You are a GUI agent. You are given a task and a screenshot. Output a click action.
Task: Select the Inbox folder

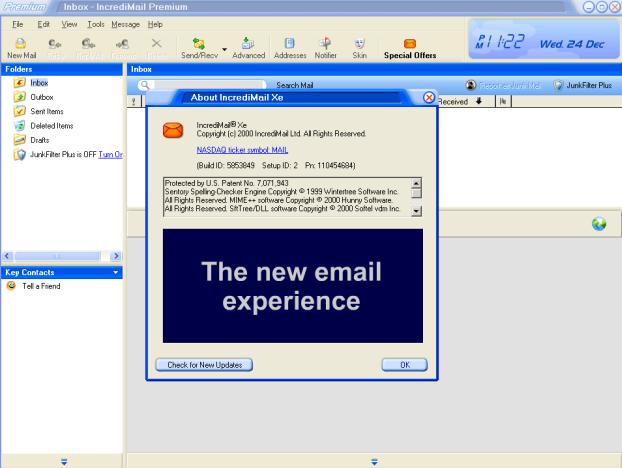tap(39, 83)
